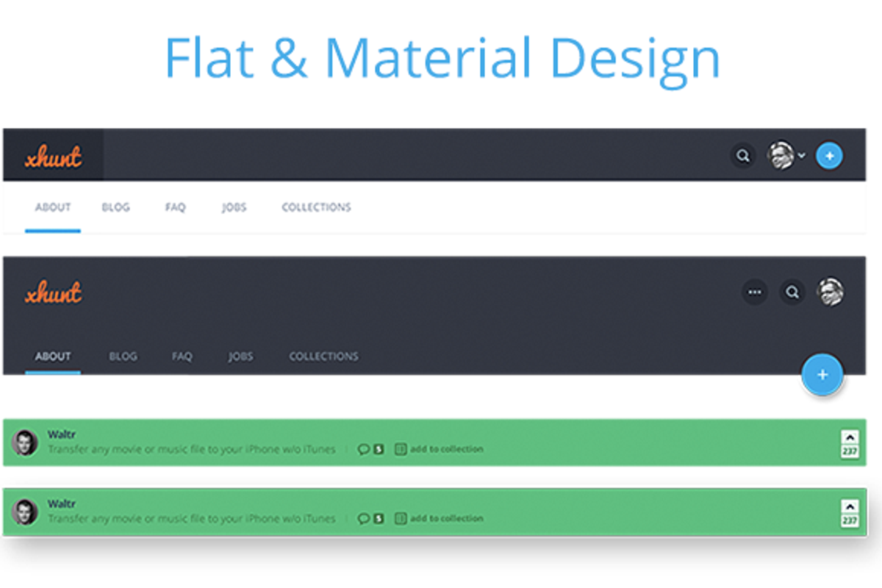Image resolution: width=882 pixels, height=588 pixels.
Task: Open the Waltr title in second green card
Action: [x=62, y=504]
